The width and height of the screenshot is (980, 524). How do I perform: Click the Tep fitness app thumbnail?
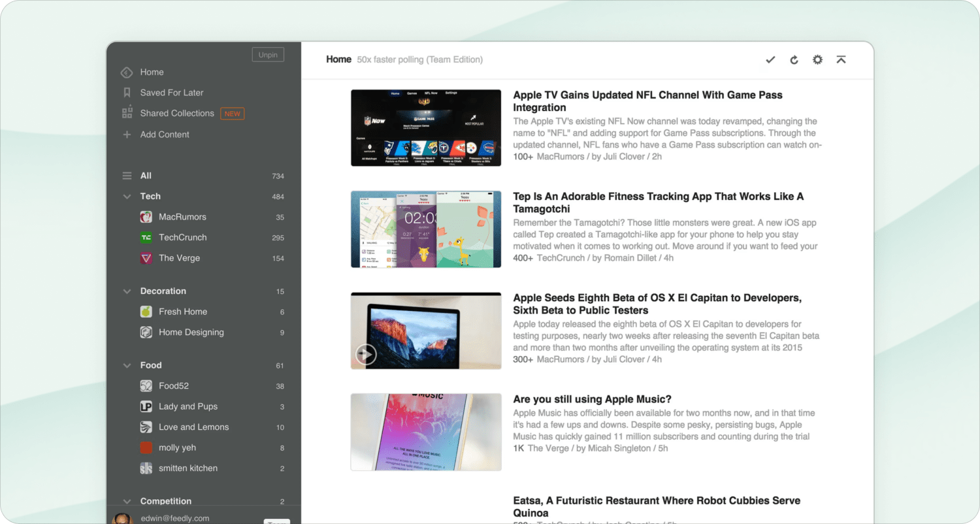pos(426,229)
